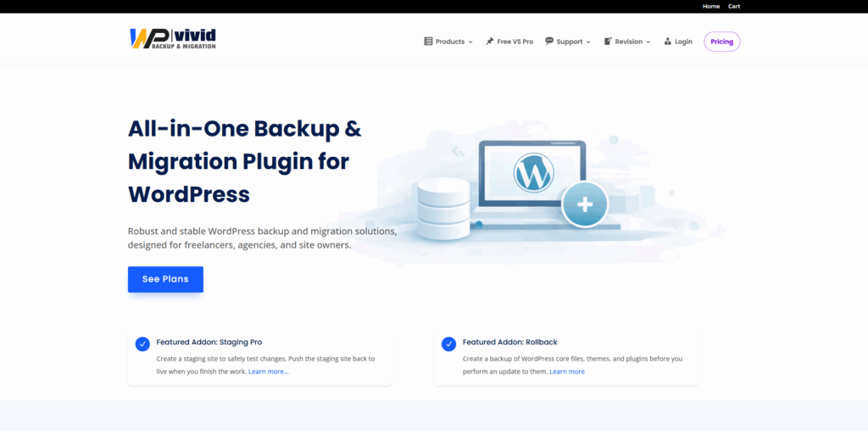Expand the Products dropdown arrow

point(470,42)
